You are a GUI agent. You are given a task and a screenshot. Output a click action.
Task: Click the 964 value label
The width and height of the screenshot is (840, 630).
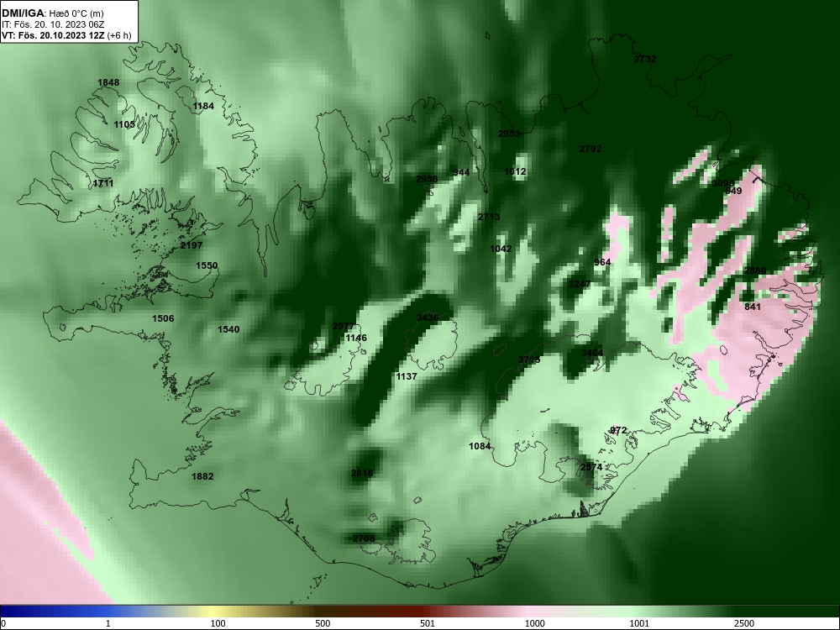602,262
